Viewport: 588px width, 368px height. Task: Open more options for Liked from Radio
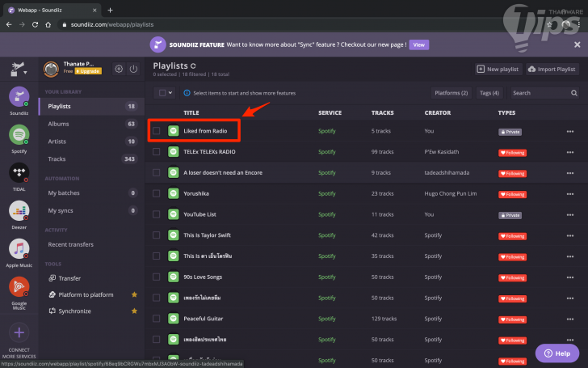[x=570, y=131]
